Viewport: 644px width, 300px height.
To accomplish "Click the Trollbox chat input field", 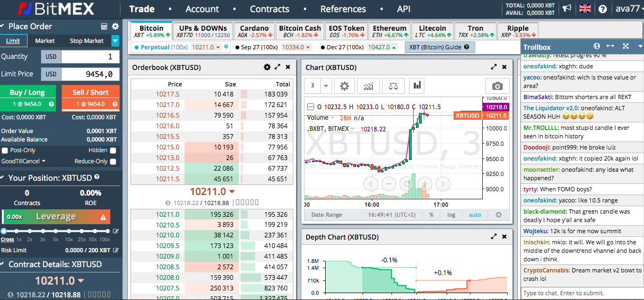I will (582, 293).
